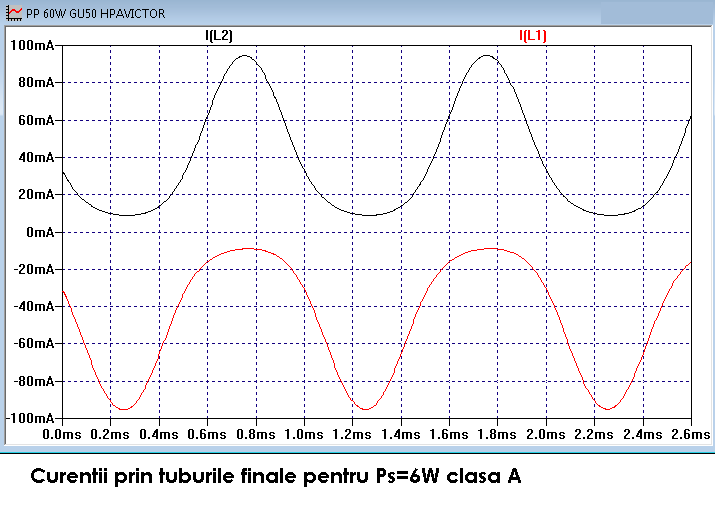Screen dimensions: 715x523
Task: Click the 60mA y-axis label
Action: tap(36, 120)
